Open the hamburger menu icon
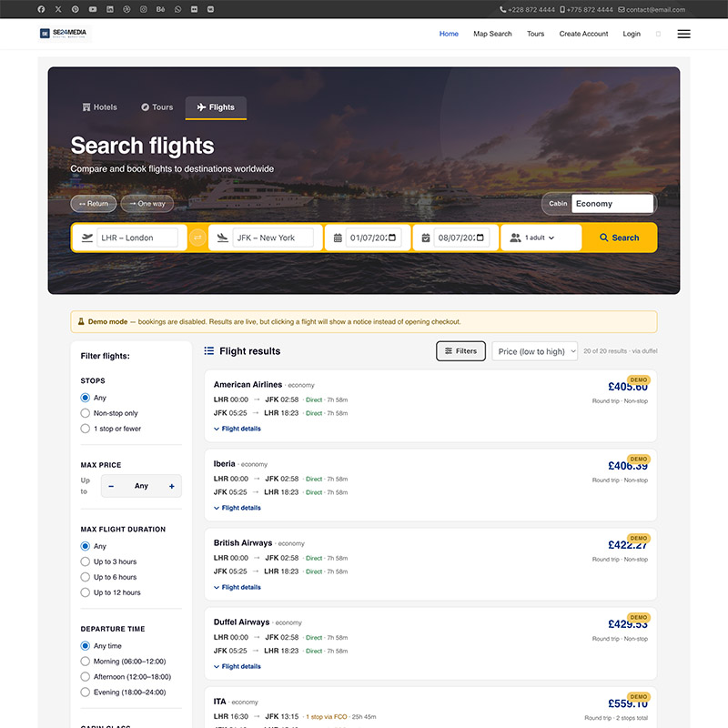Image resolution: width=728 pixels, height=728 pixels. [x=683, y=34]
